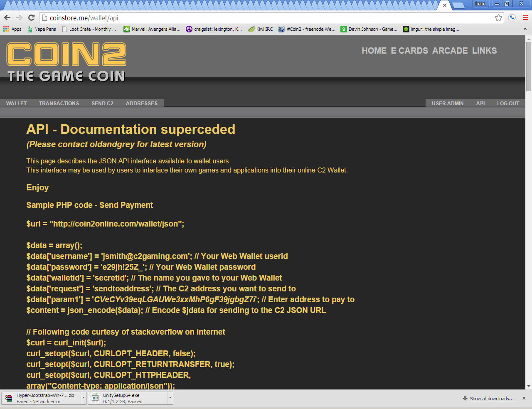The image size is (532, 409).
Task: Bookmark this page with the star icon
Action: pos(498,17)
